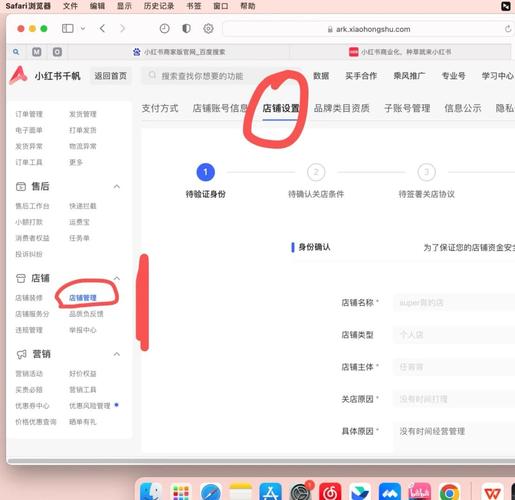Collapse the 店铺 sidebar section
515x500 pixels.
[117, 278]
